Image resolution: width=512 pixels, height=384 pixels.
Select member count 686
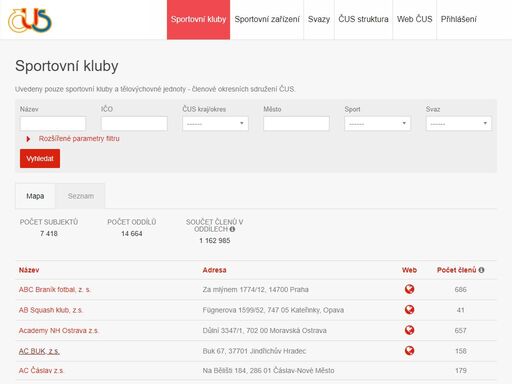[460, 289]
